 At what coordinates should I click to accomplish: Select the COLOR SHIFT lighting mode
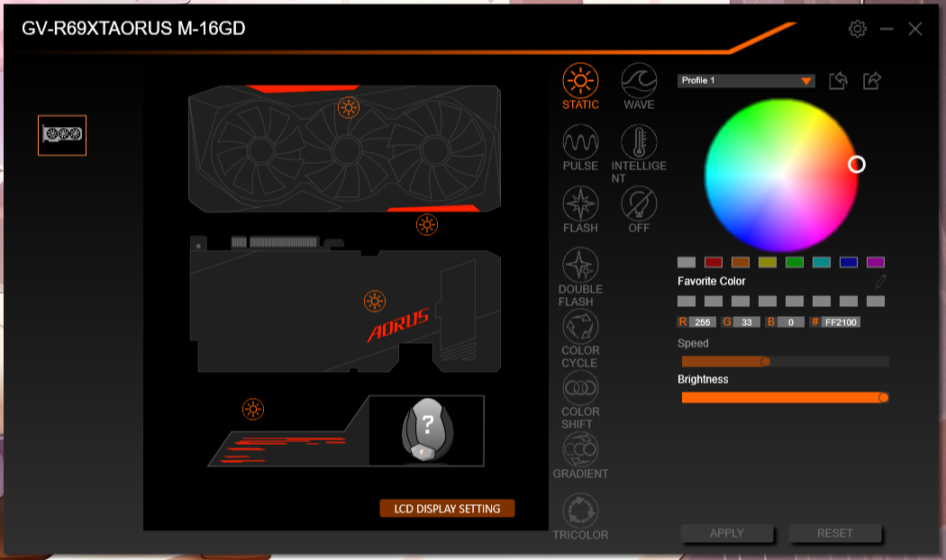point(580,400)
